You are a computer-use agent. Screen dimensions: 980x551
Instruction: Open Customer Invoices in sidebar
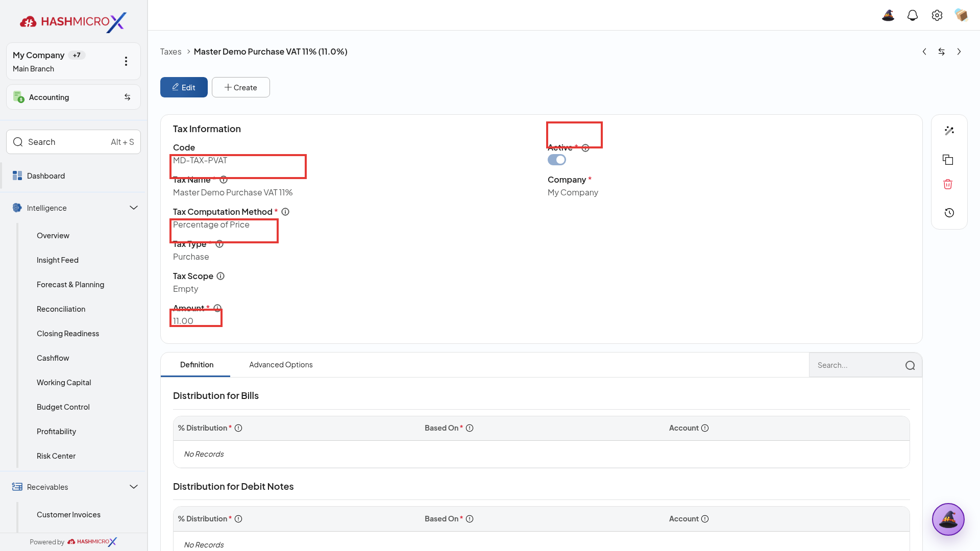[68, 515]
